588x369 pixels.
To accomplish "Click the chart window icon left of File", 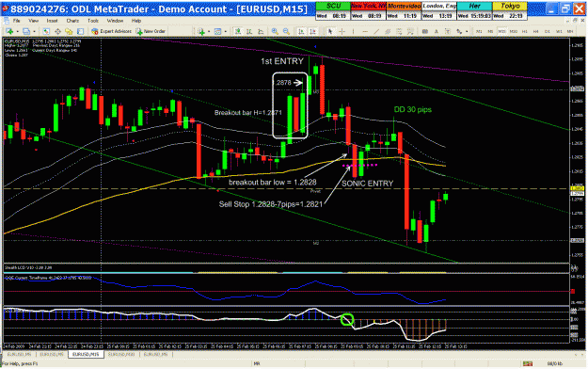I will pyautogui.click(x=7, y=21).
